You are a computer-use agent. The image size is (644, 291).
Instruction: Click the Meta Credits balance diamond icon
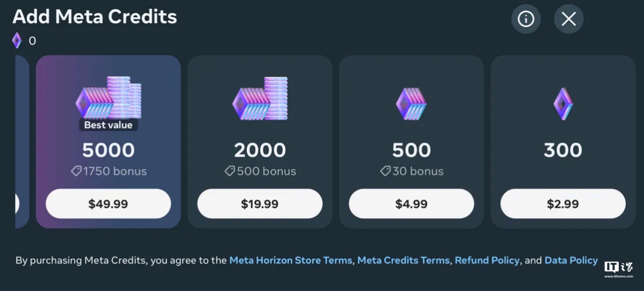17,41
